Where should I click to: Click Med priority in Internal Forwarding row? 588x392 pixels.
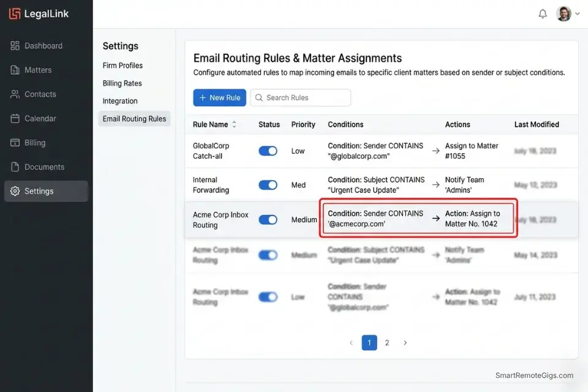(x=298, y=185)
